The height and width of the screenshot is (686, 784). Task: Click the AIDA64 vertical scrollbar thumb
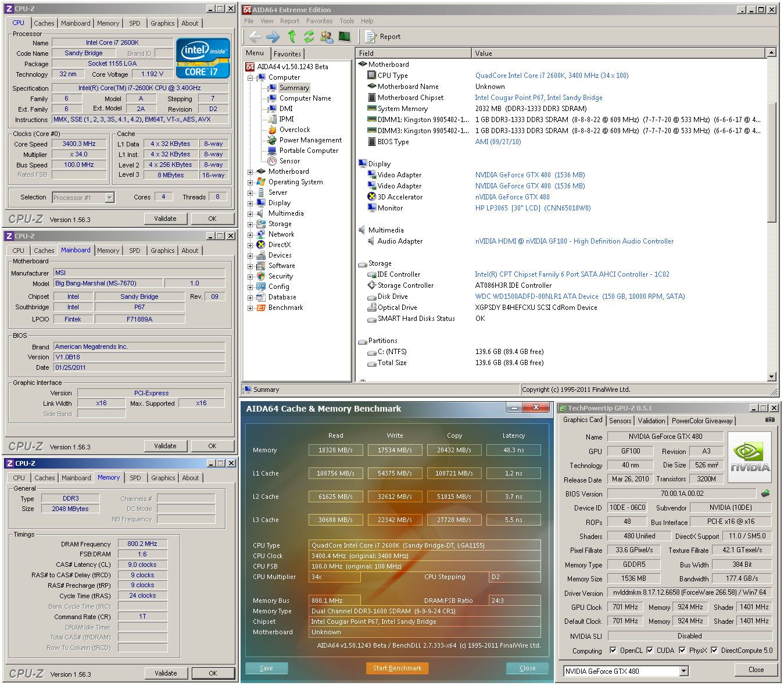click(x=772, y=163)
